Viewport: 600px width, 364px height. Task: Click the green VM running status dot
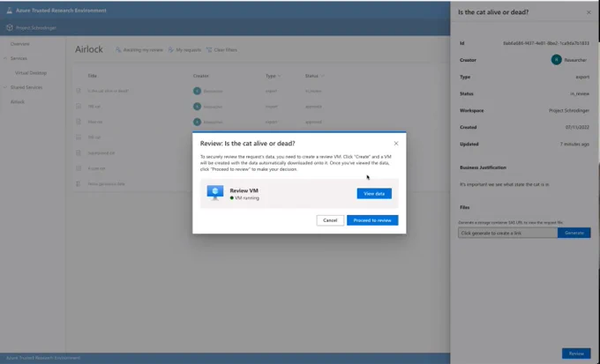[232, 198]
